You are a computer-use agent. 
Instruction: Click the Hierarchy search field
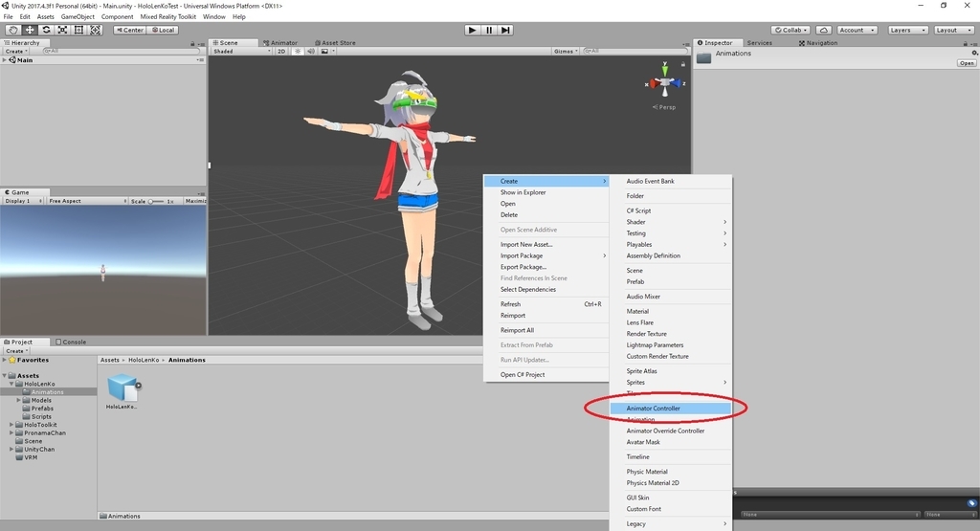click(120, 52)
